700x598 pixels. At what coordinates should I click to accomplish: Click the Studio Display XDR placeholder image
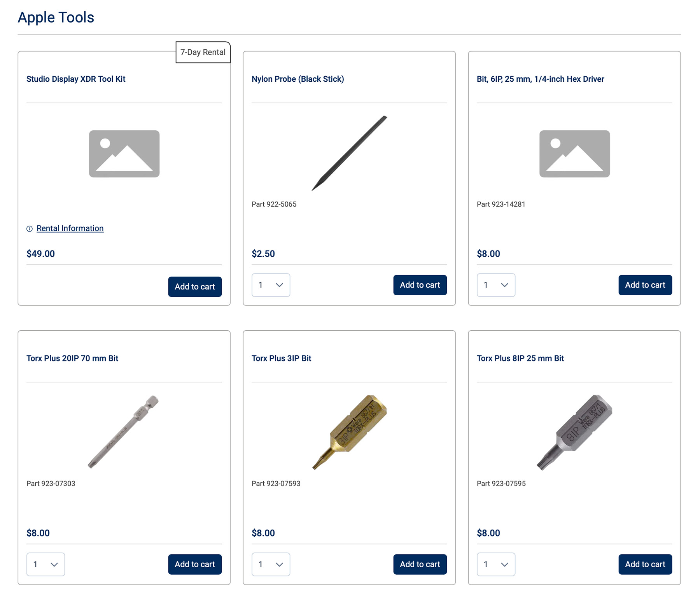[x=124, y=154]
